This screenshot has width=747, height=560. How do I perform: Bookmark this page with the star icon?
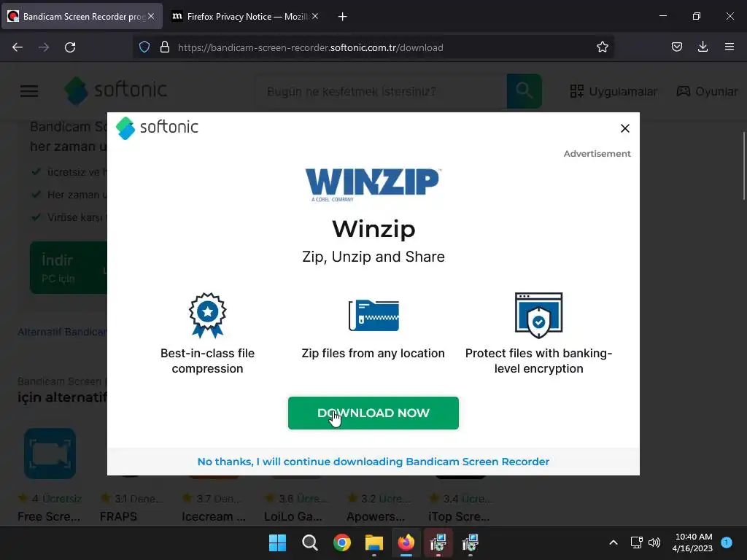click(x=602, y=47)
